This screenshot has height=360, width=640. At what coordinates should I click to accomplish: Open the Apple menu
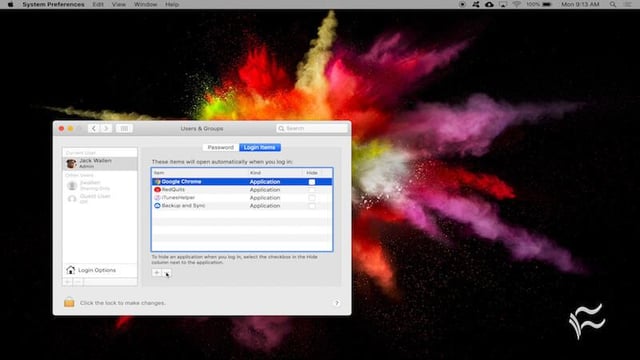tap(11, 4)
